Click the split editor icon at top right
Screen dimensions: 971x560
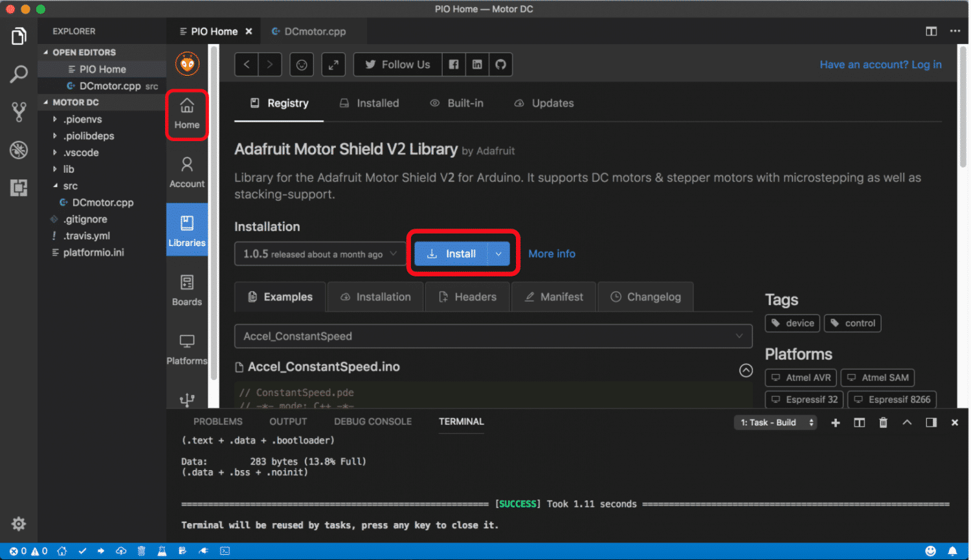[932, 31]
